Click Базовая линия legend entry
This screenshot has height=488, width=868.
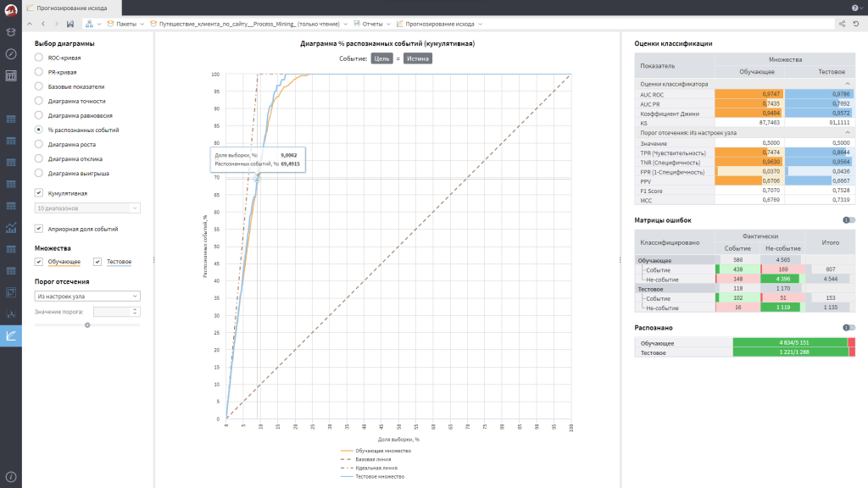coord(366,459)
